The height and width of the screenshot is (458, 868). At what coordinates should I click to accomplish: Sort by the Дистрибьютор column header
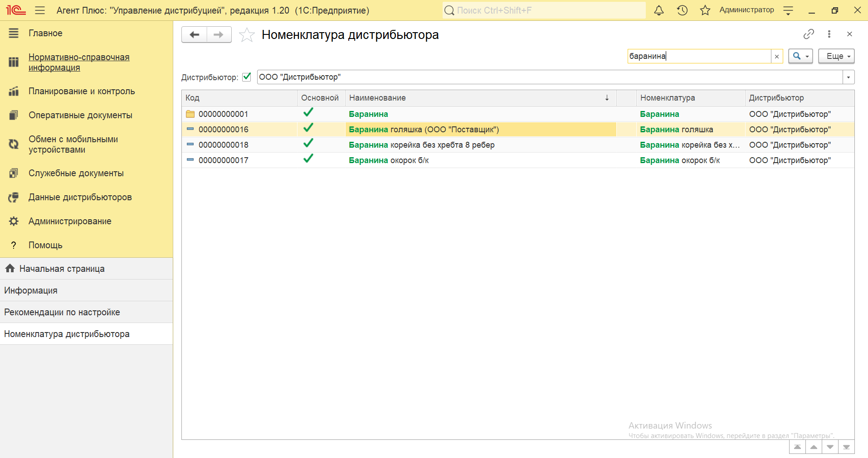(800, 98)
